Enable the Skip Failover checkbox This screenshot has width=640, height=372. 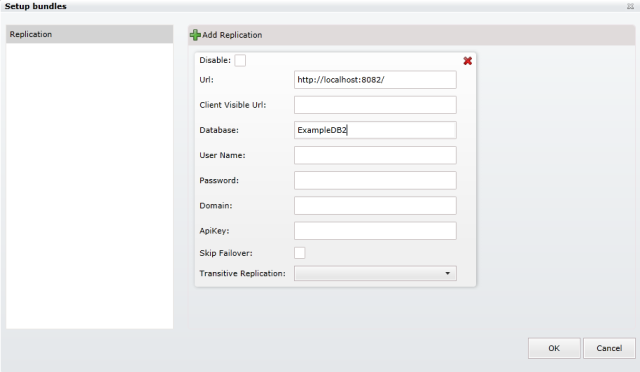tap(300, 253)
